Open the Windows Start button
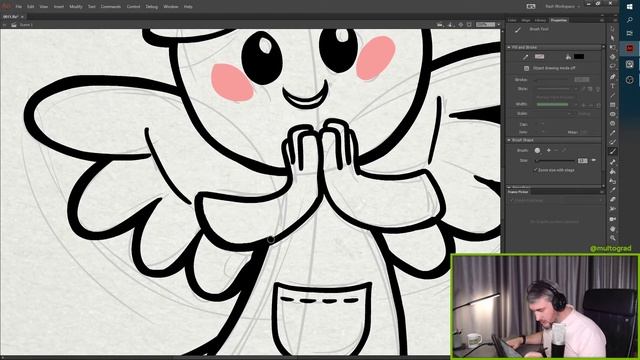 [629, 7]
